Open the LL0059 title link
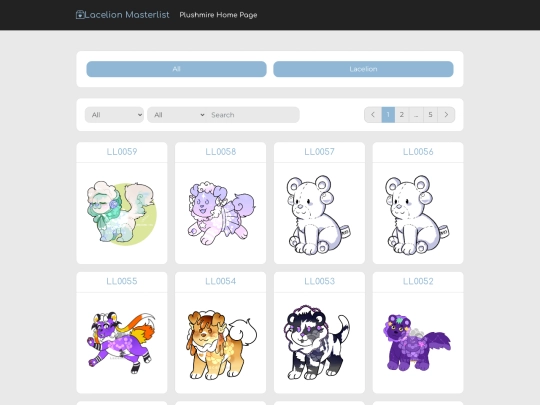This screenshot has height=405, width=540. (x=122, y=152)
